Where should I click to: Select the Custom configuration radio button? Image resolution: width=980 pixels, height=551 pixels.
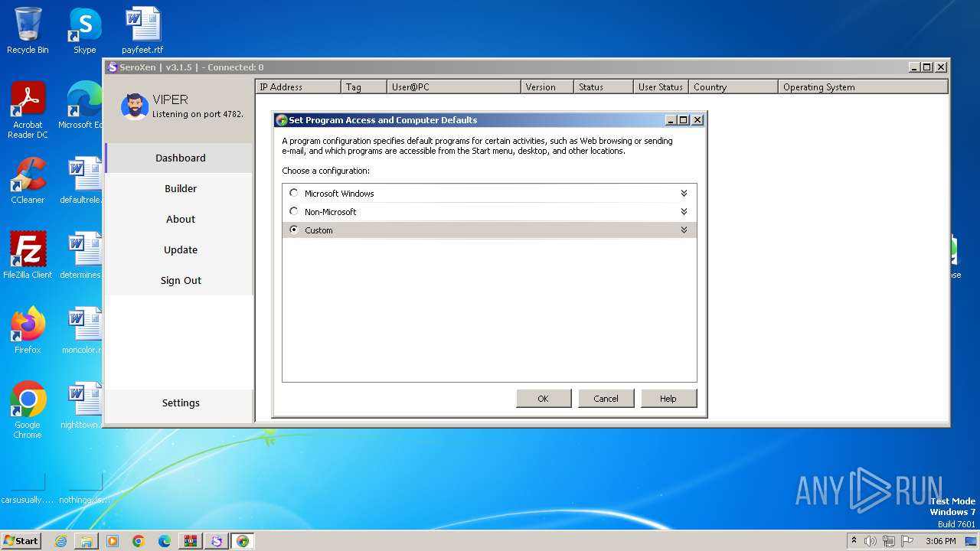(x=294, y=230)
